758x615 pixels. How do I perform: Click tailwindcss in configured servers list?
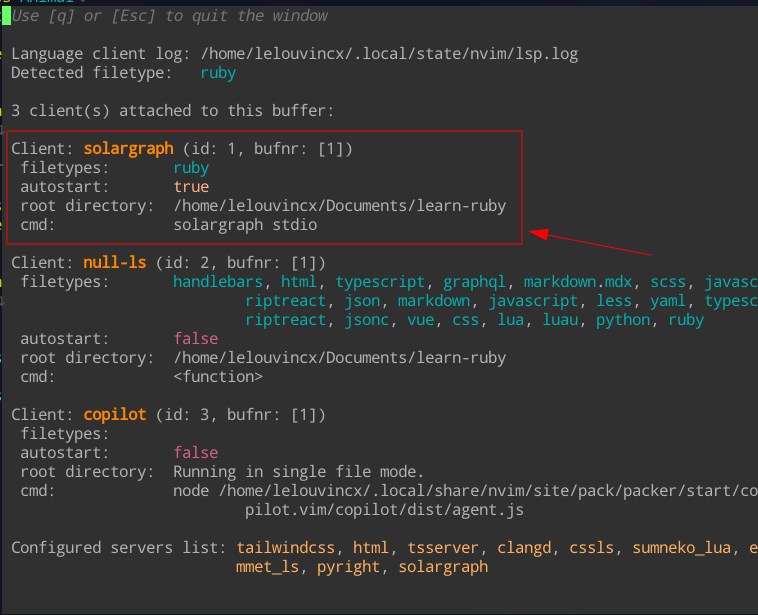pyautogui.click(x=289, y=548)
